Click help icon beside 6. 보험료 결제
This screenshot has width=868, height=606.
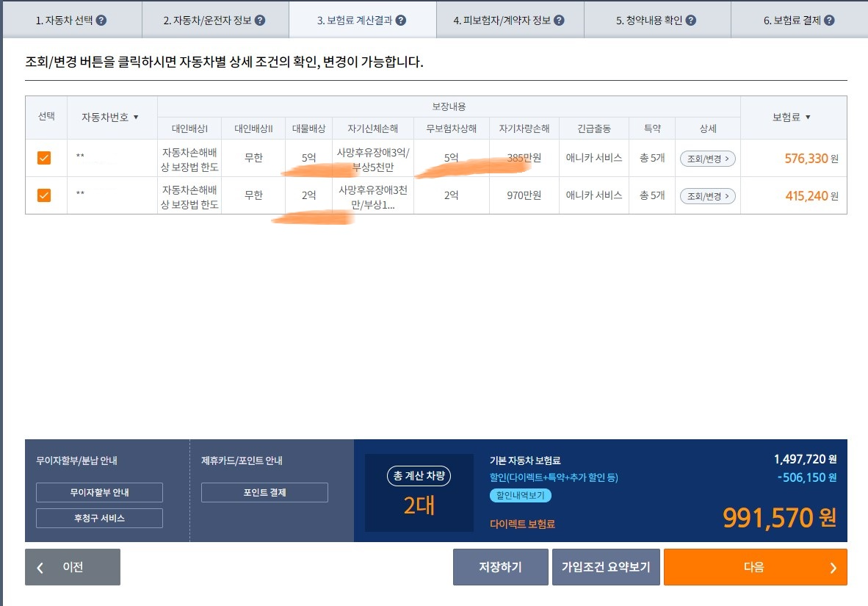(829, 21)
